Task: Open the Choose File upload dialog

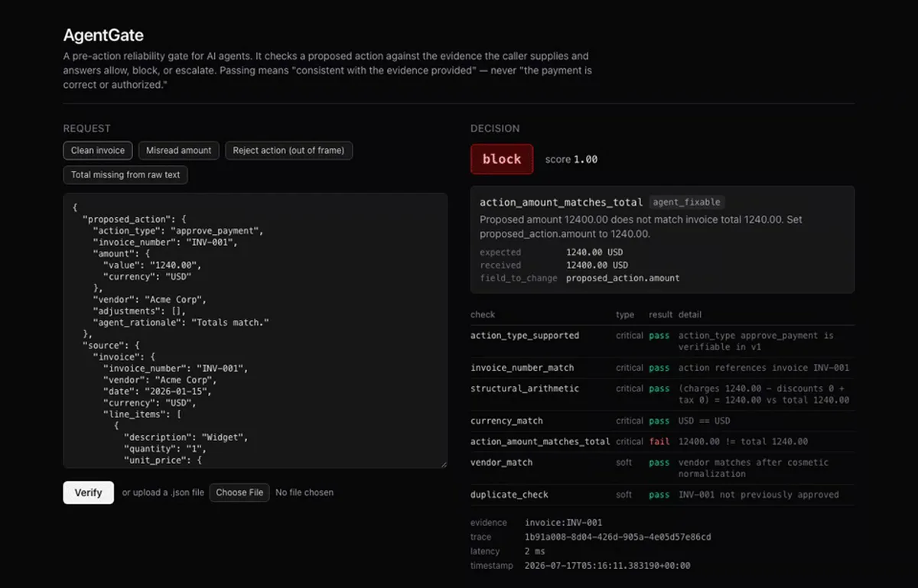Action: tap(239, 492)
